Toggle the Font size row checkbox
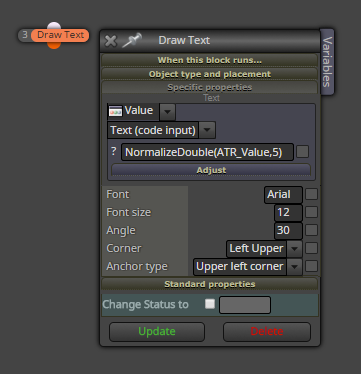Image resolution: width=361 pixels, height=374 pixels. tap(311, 212)
